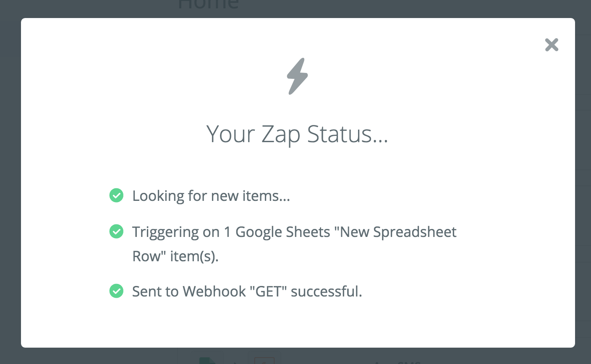591x364 pixels.
Task: Click the grey X icon in the dialog corner
Action: (552, 44)
